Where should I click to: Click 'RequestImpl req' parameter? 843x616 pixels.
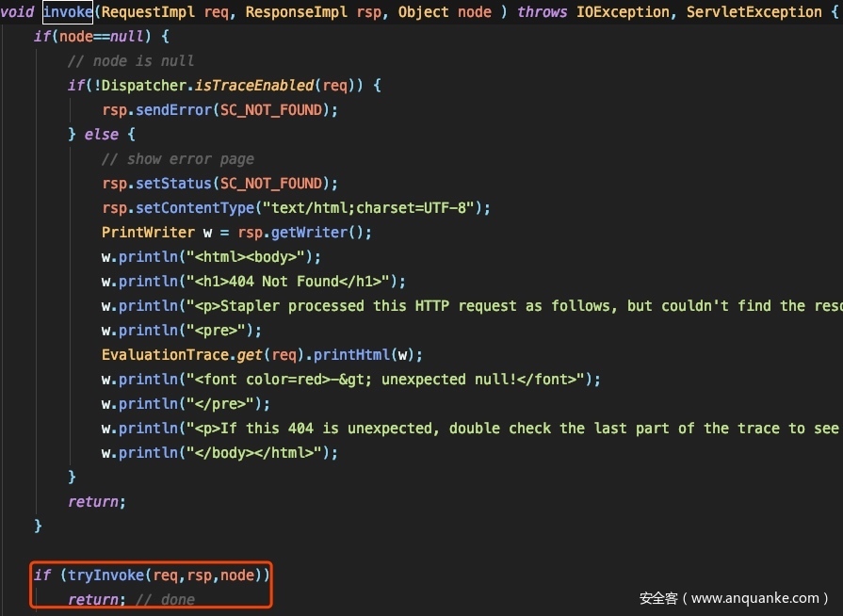pyautogui.click(x=165, y=12)
